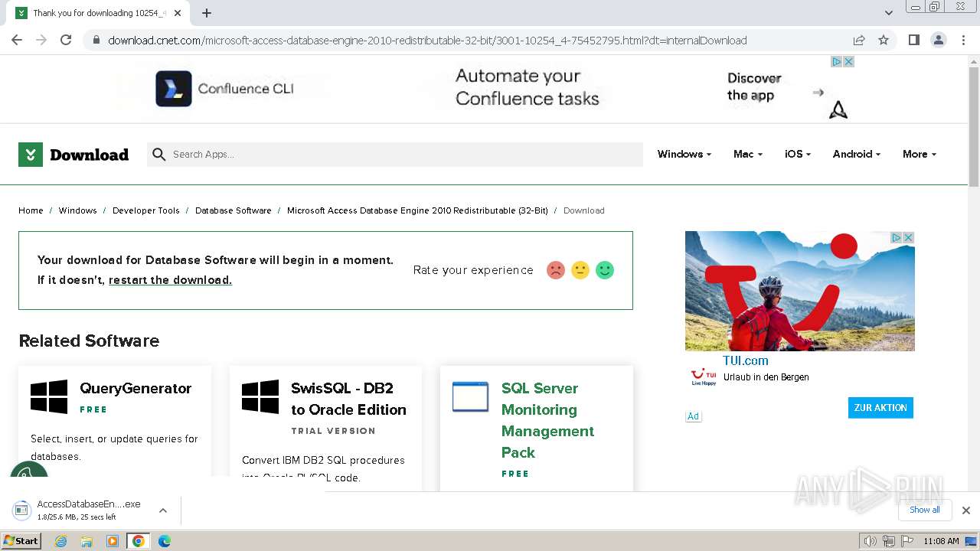
Task: Open the download item options chevron
Action: (162, 510)
